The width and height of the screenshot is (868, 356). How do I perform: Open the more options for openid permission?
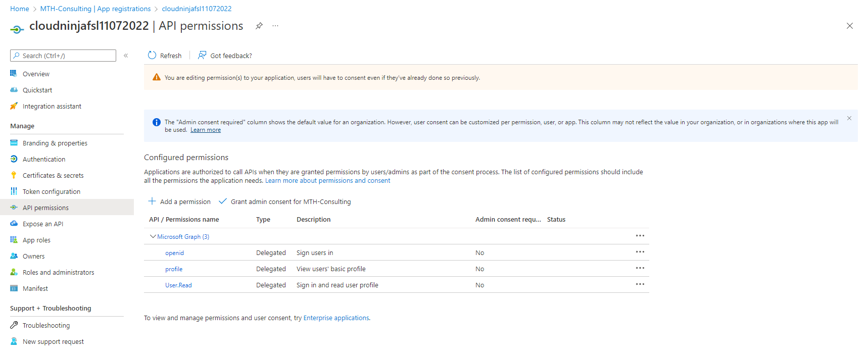click(640, 252)
